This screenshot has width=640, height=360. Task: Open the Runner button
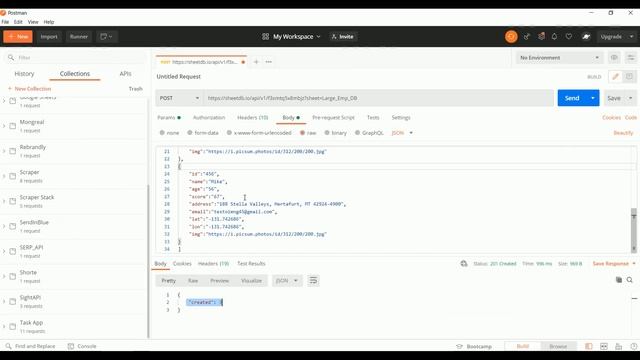point(79,37)
